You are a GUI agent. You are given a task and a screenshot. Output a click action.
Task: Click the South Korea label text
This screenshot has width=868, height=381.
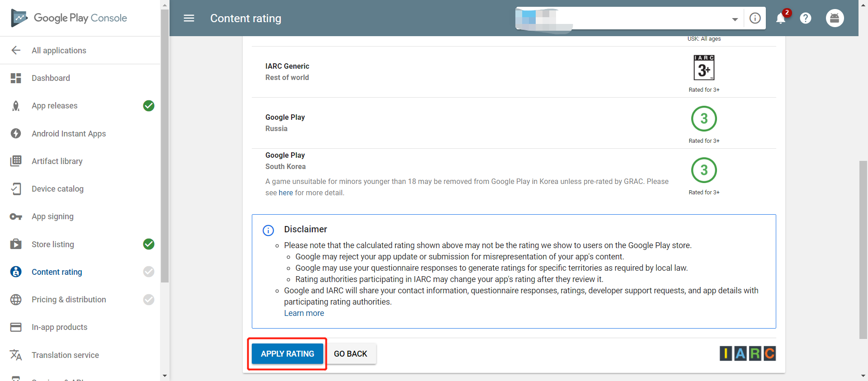(x=285, y=166)
